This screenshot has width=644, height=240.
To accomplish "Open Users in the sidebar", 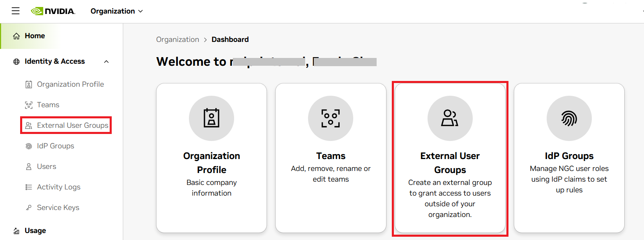I will [x=46, y=166].
